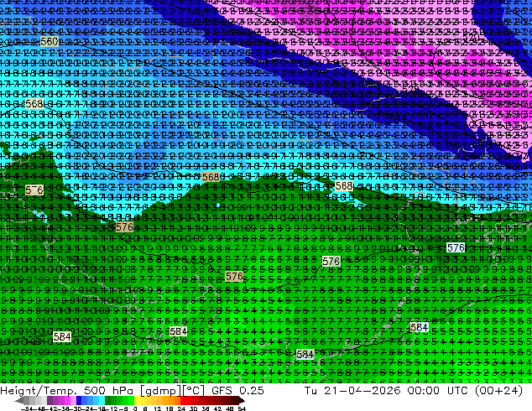Click the dark blue swatch in the color scale
The width and height of the screenshot is (532, 411).
pyautogui.click(x=79, y=400)
